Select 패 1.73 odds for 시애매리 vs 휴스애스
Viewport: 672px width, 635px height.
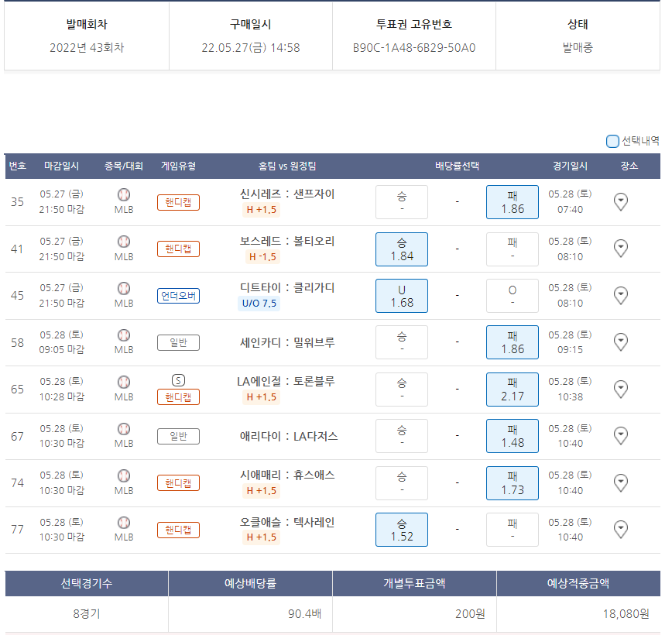tap(513, 483)
